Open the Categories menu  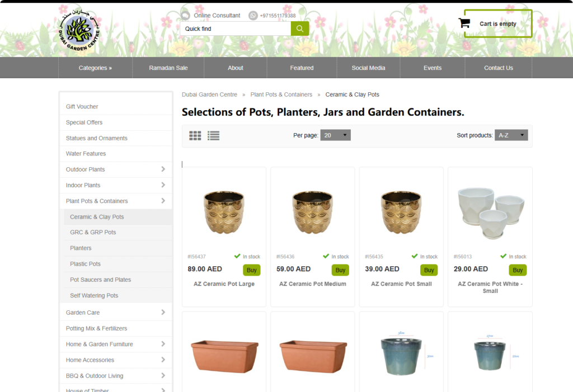95,68
